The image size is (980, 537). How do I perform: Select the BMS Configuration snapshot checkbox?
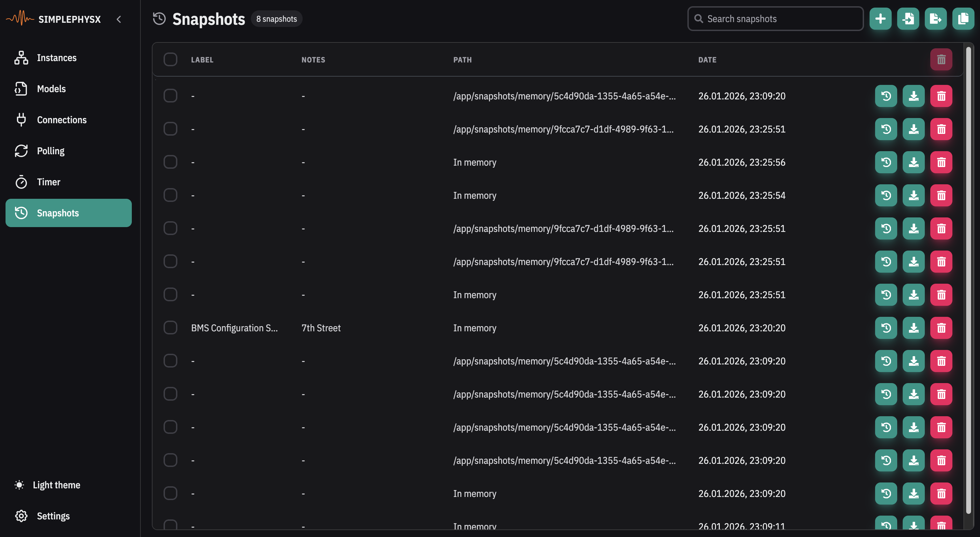point(170,328)
